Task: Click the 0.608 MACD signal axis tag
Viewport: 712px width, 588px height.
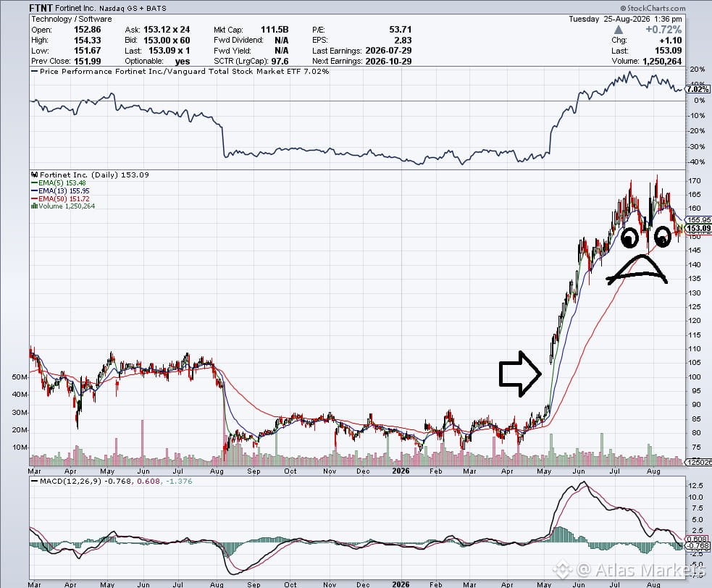Action: 698,539
